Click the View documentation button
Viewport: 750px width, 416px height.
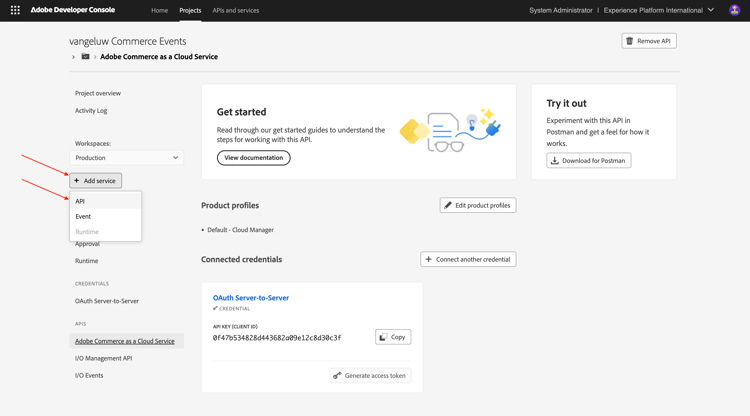click(253, 158)
